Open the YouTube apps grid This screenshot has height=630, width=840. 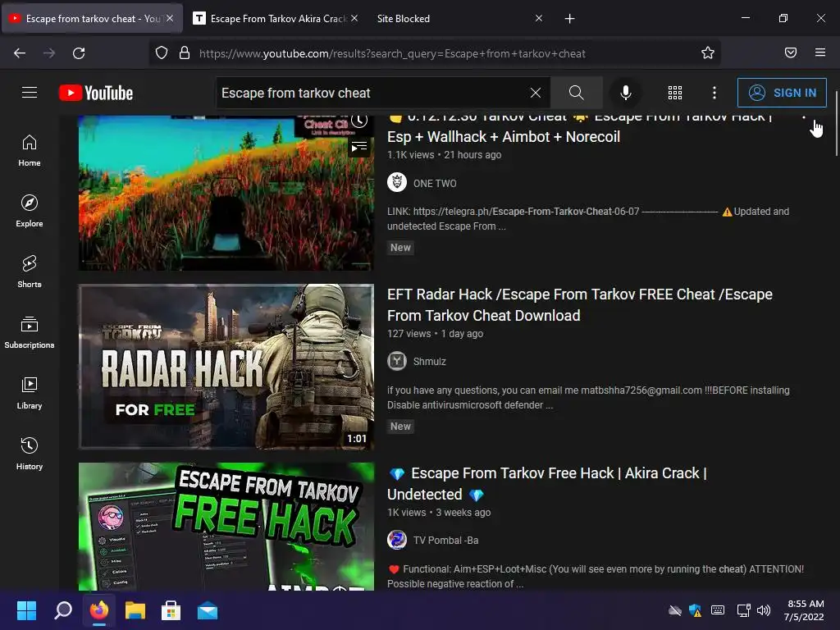coord(675,93)
